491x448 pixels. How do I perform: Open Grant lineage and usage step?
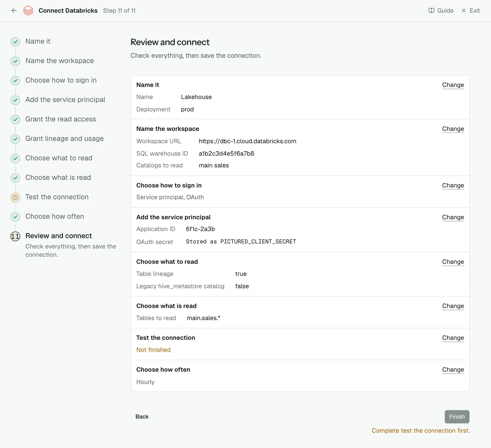[x=65, y=139]
